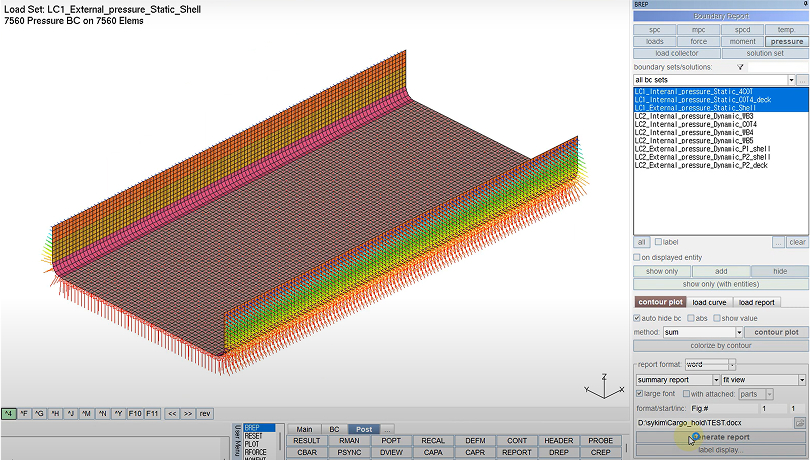This screenshot has width=810, height=460.
Task: Uncheck the 'large font' checkbox
Action: [x=640, y=394]
